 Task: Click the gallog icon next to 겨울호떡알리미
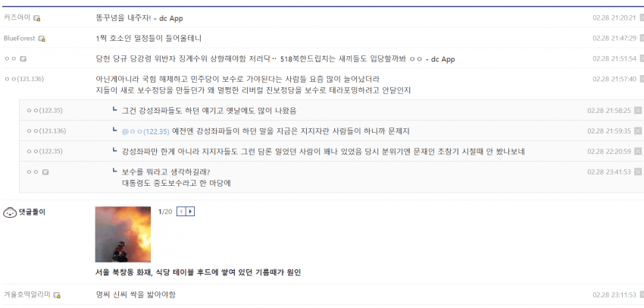58,294
